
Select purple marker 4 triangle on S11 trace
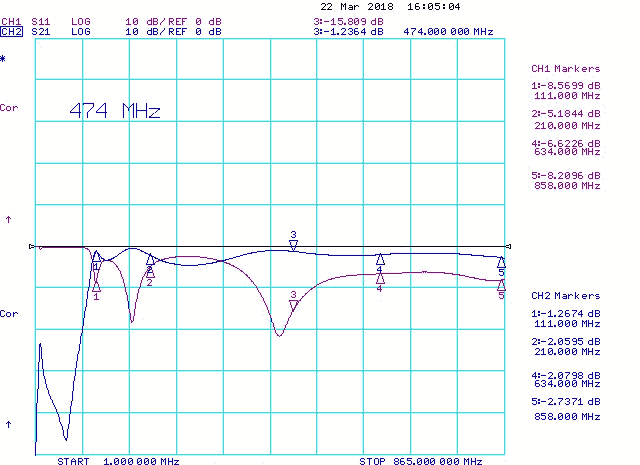pyautogui.click(x=380, y=278)
